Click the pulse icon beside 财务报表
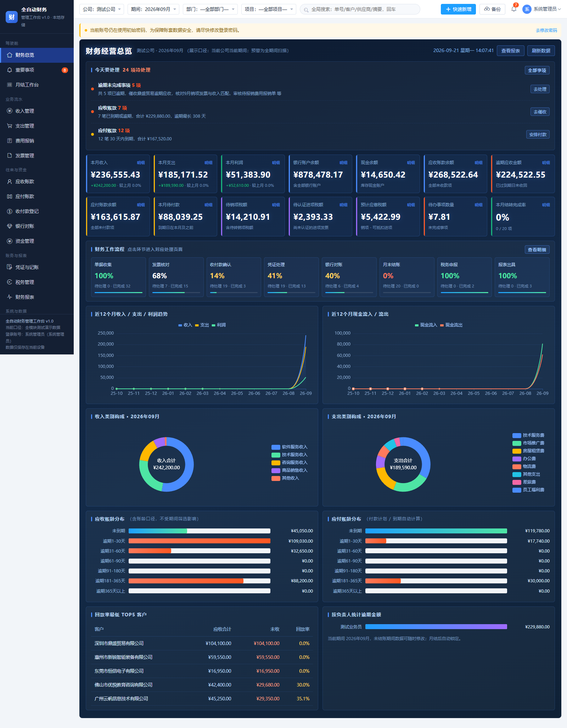The image size is (567, 728). coord(10,297)
